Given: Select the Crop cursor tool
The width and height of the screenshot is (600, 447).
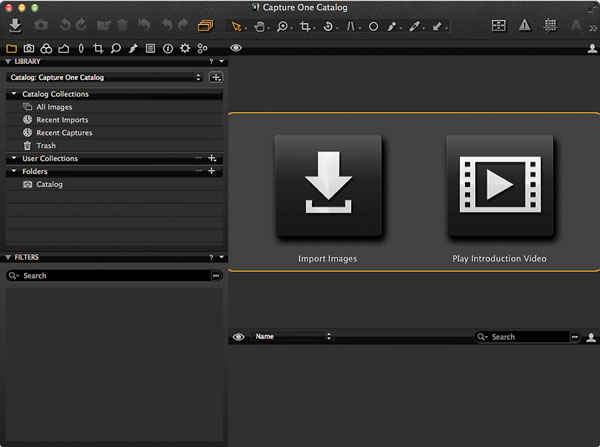Looking at the screenshot, I should (305, 26).
